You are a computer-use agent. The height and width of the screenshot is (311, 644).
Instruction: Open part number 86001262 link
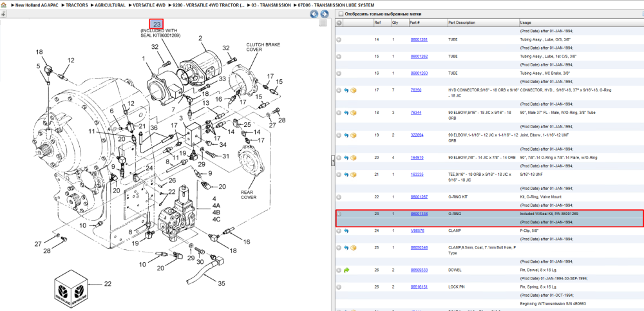coord(419,57)
